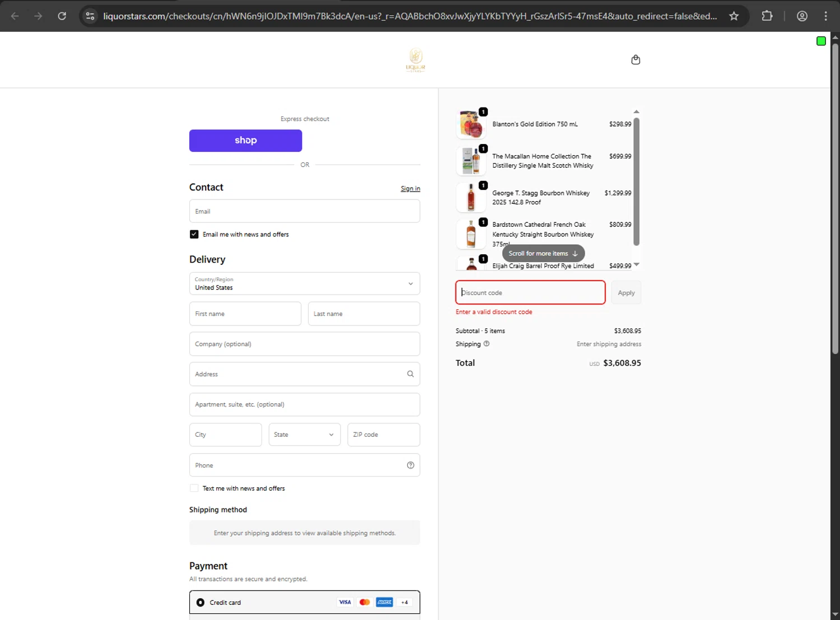Focus the Company (optional) field
Image resolution: width=840 pixels, height=620 pixels.
[x=305, y=344]
